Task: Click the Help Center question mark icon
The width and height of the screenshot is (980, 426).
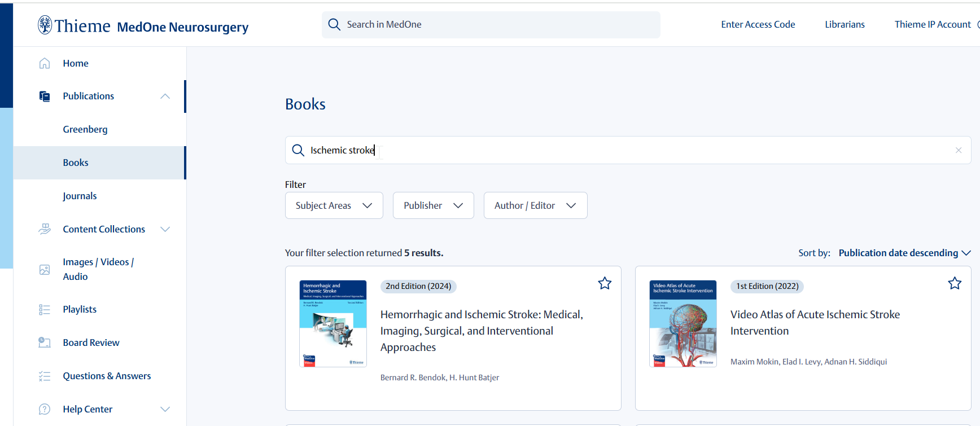Action: pos(45,409)
